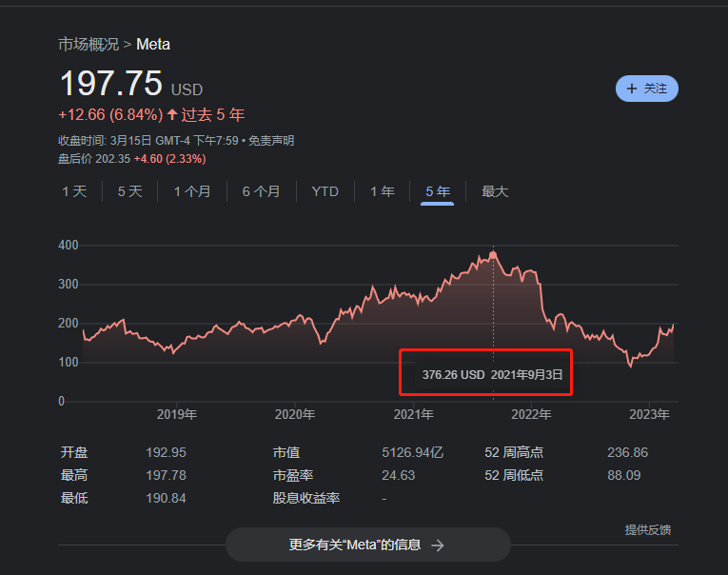Click the plus icon in the 关注 button
This screenshot has width=728, height=575.
pos(632,89)
